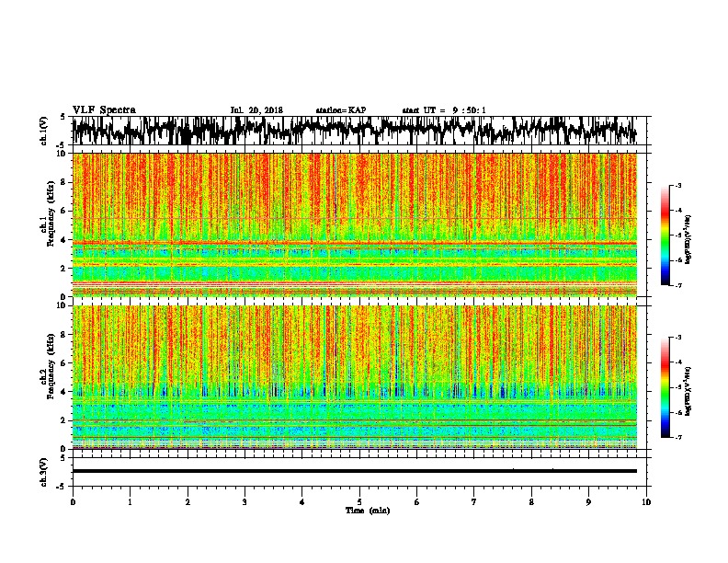Click the 'Time (min)' axis label
The width and height of the screenshot is (728, 563).
368,511
